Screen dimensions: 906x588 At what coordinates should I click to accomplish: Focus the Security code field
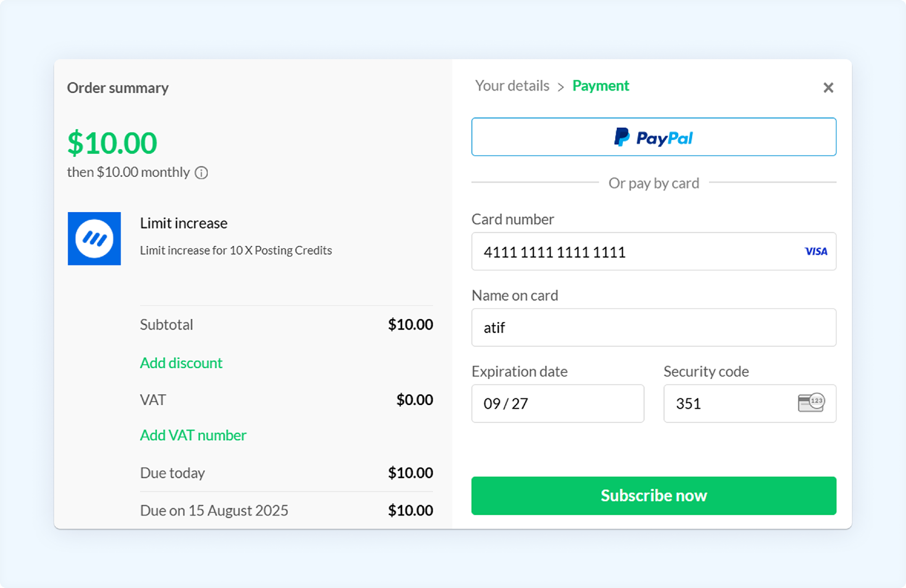(x=750, y=403)
